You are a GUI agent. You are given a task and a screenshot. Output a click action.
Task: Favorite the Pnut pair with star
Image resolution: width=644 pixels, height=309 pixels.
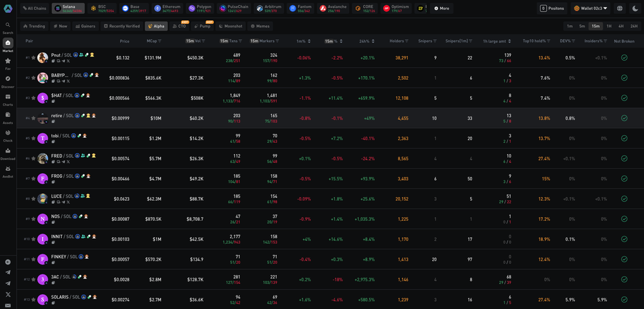point(33,58)
